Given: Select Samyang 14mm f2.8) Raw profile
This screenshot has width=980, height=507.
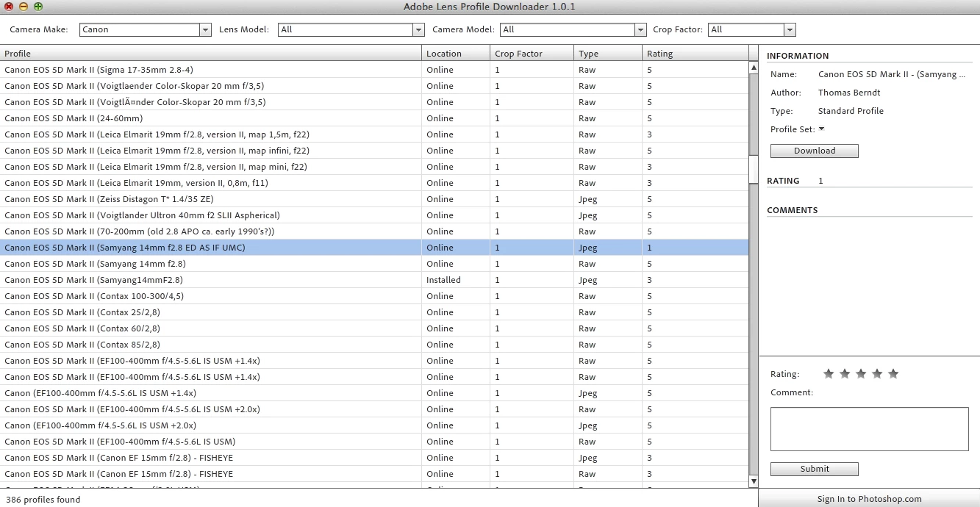Looking at the screenshot, I should pyautogui.click(x=374, y=264).
